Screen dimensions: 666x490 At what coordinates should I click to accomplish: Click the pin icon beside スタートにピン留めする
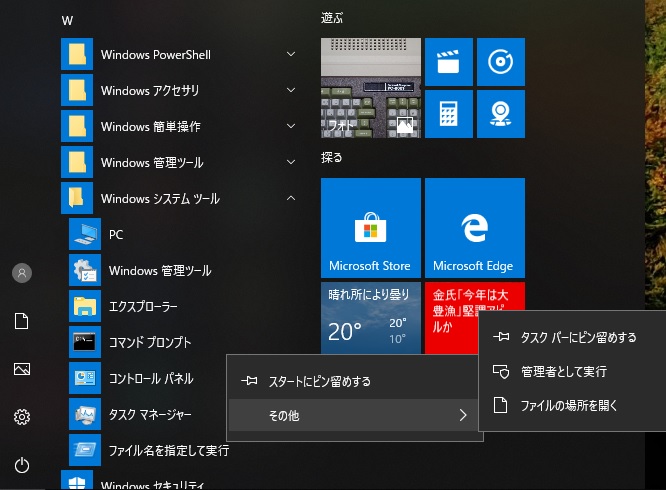(249, 381)
